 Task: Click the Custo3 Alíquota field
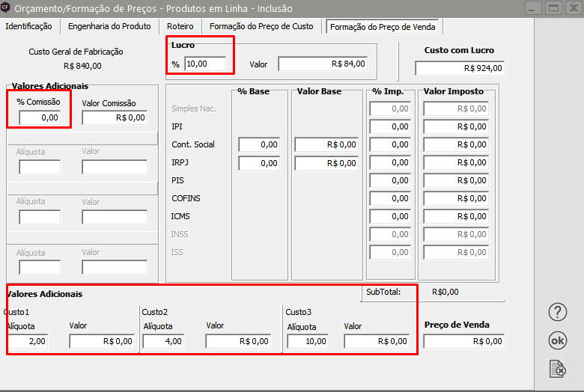click(x=308, y=341)
